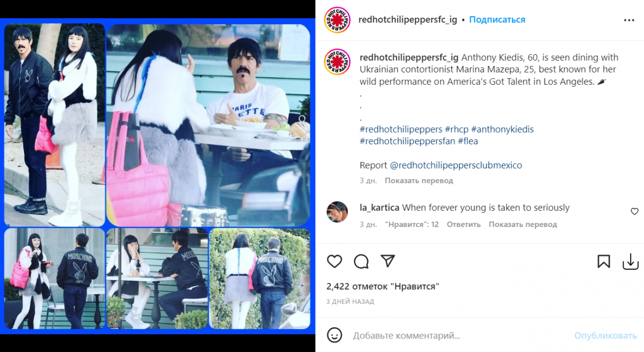Open la_kartica's profile picture
Image resolution: width=644 pixels, height=352 pixels.
coord(338,212)
